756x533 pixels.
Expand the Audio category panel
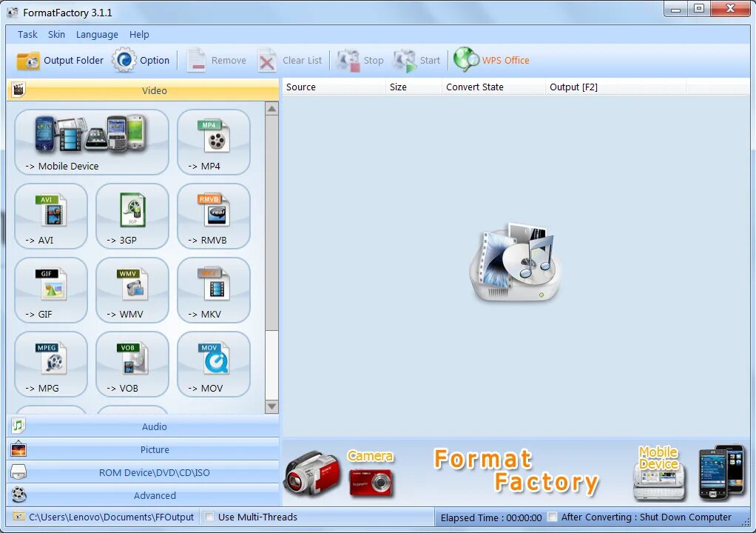tap(143, 426)
